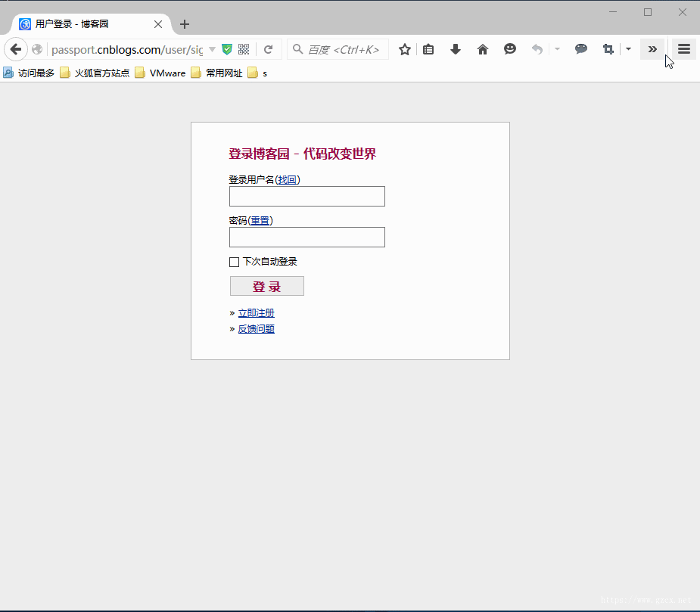Reload the page with the refresh icon
This screenshot has height=612, width=700.
[269, 49]
